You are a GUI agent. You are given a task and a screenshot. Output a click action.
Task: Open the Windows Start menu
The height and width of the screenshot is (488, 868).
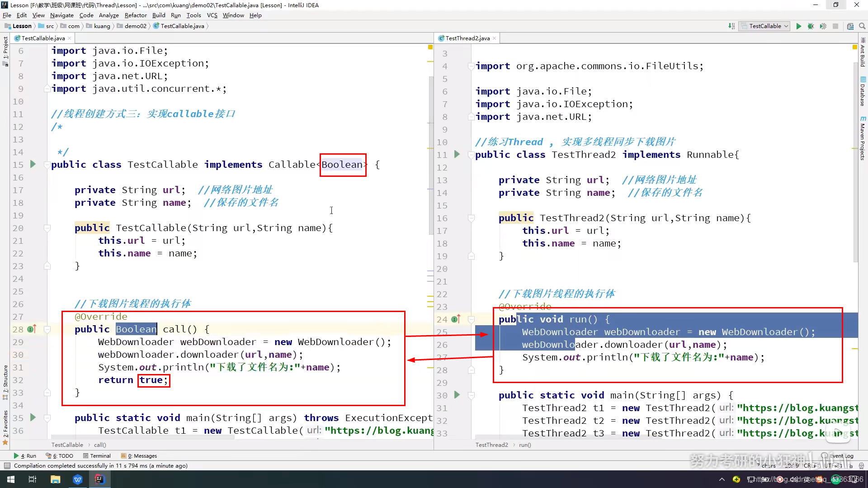click(11, 479)
